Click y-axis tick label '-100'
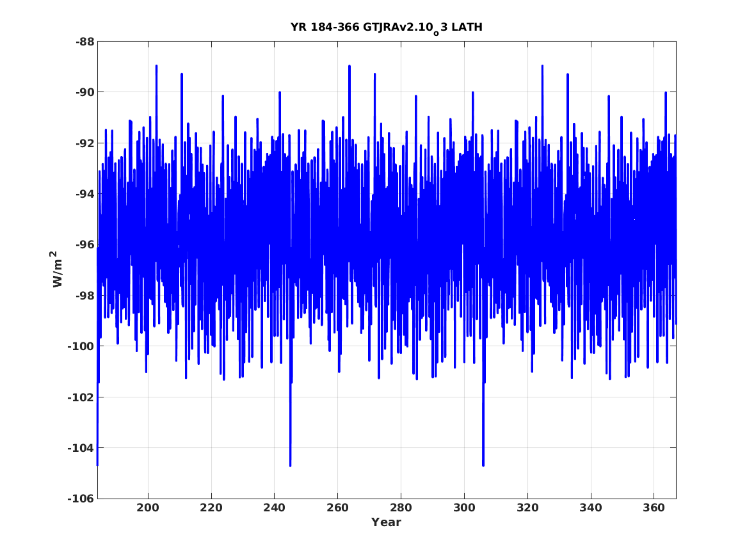The height and width of the screenshot is (560, 747). pos(81,346)
